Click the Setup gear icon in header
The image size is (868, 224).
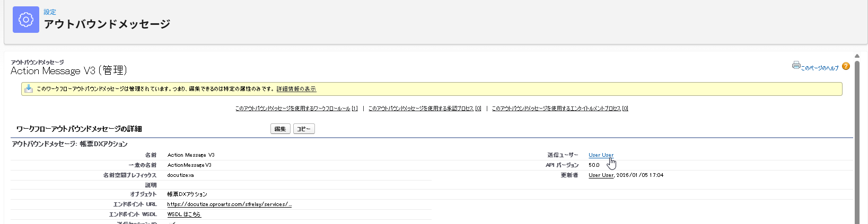click(25, 20)
